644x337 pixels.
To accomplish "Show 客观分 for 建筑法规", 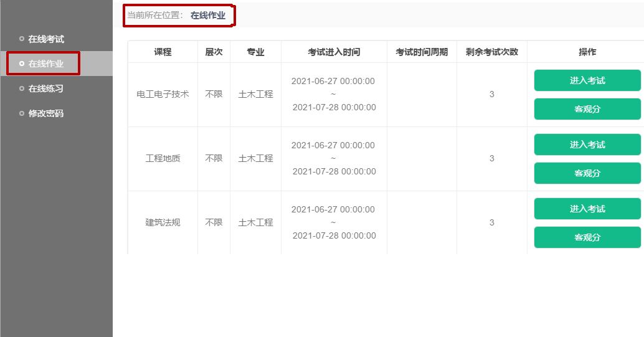I will pyautogui.click(x=587, y=237).
